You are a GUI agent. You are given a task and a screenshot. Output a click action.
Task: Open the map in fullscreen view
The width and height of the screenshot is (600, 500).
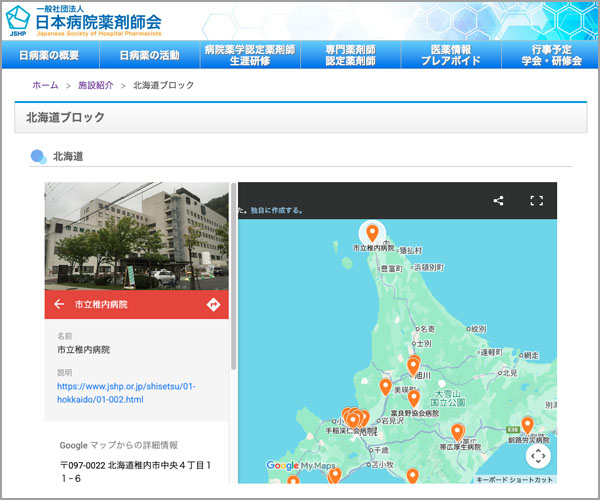tap(536, 200)
